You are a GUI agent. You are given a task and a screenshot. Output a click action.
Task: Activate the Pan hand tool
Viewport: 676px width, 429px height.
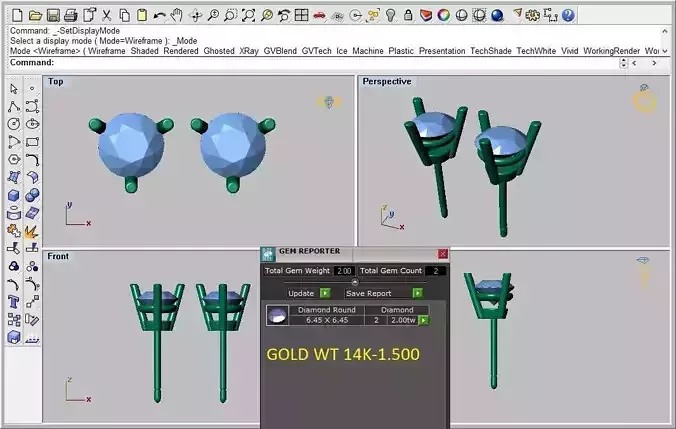(x=176, y=16)
